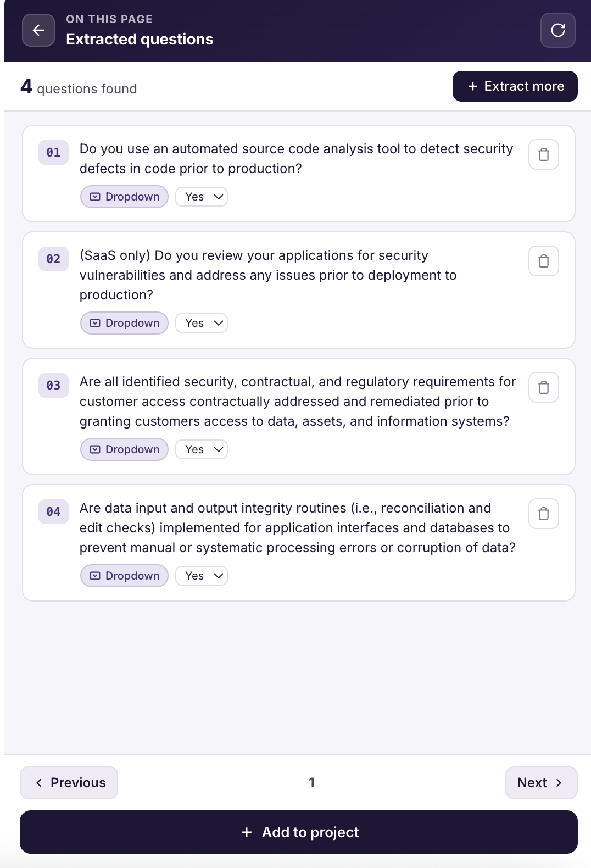Viewport: 591px width, 868px height.
Task: Go to Next page
Action: pos(542,783)
